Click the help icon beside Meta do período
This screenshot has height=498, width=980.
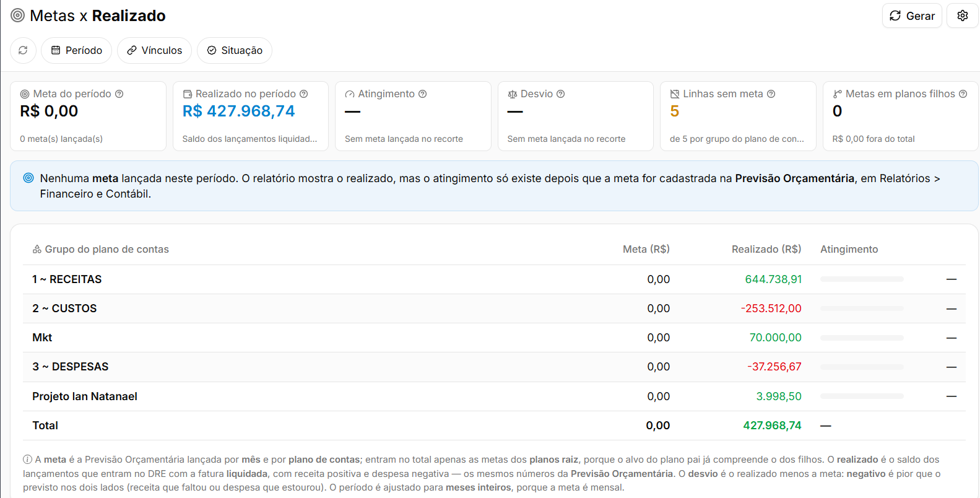pyautogui.click(x=119, y=94)
